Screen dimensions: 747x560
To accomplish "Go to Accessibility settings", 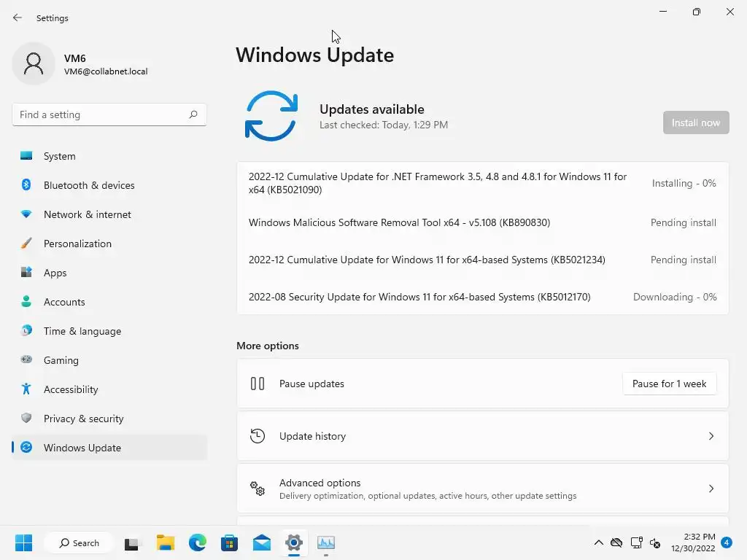I will point(109,389).
